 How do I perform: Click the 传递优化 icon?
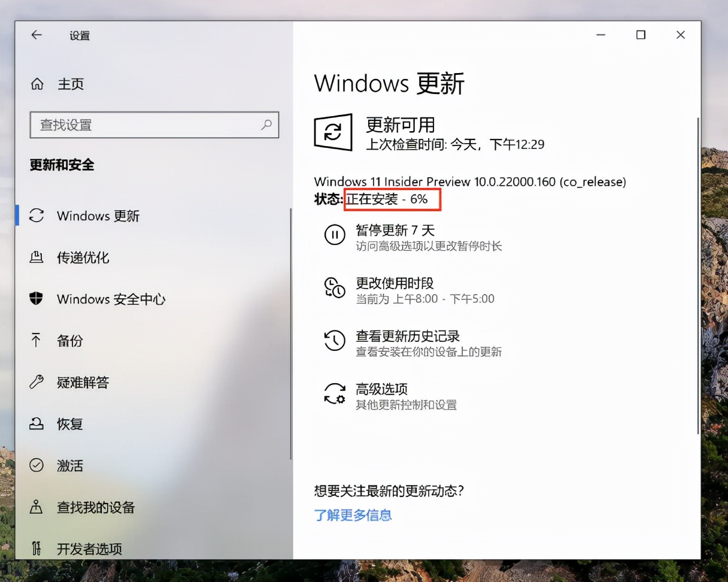37,257
